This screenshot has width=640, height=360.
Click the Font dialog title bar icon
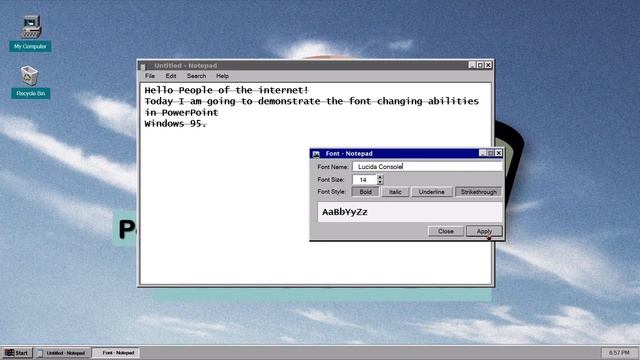316,154
